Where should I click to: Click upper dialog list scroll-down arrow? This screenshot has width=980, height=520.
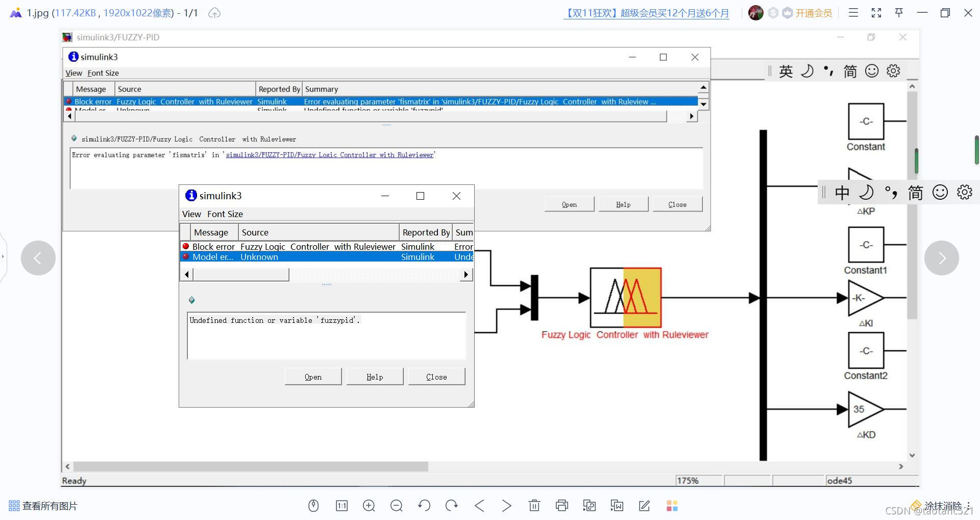703,104
